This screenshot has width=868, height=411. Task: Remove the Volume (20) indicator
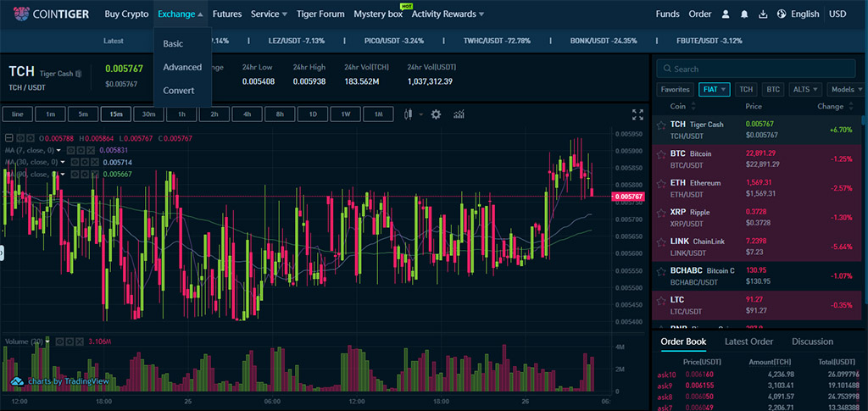click(x=80, y=342)
